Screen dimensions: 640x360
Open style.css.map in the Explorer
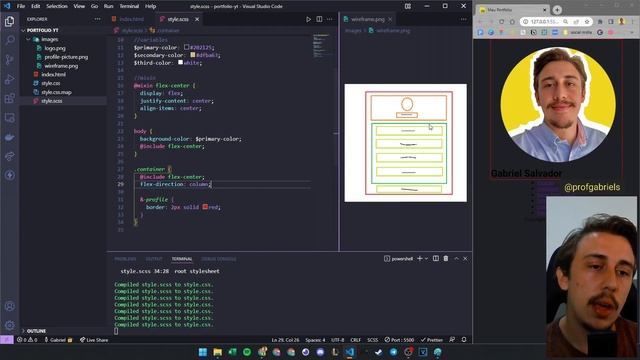coord(56,92)
